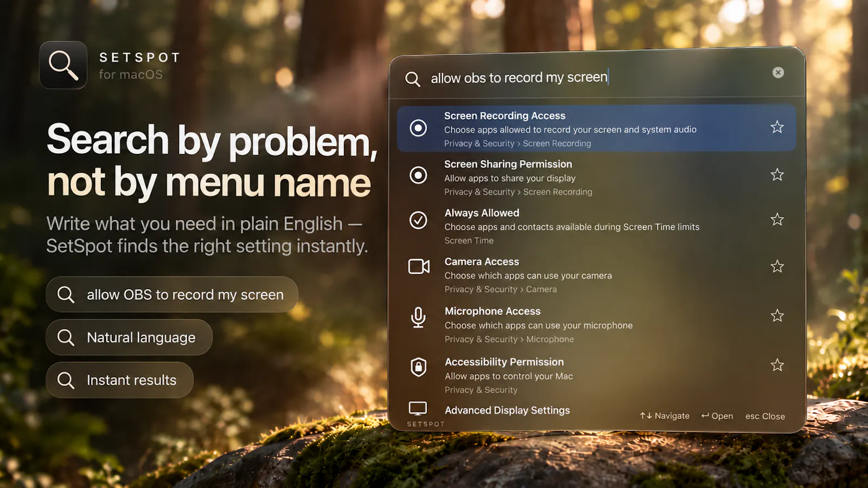Click 'Allow apps to share your display' description

(x=510, y=178)
